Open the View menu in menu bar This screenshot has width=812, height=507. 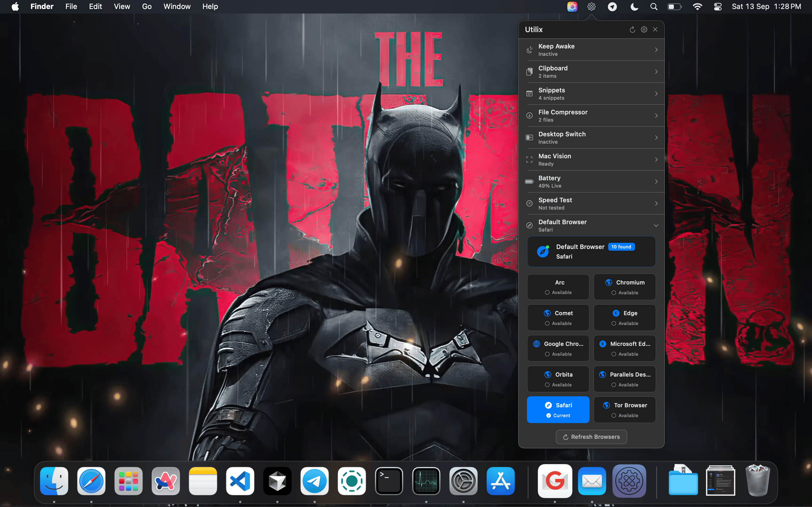point(122,7)
